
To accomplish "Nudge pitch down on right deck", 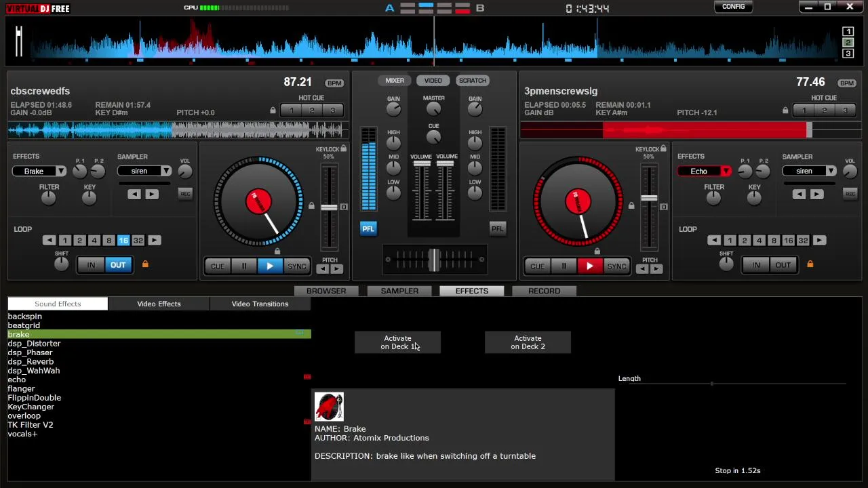I will pyautogui.click(x=642, y=269).
